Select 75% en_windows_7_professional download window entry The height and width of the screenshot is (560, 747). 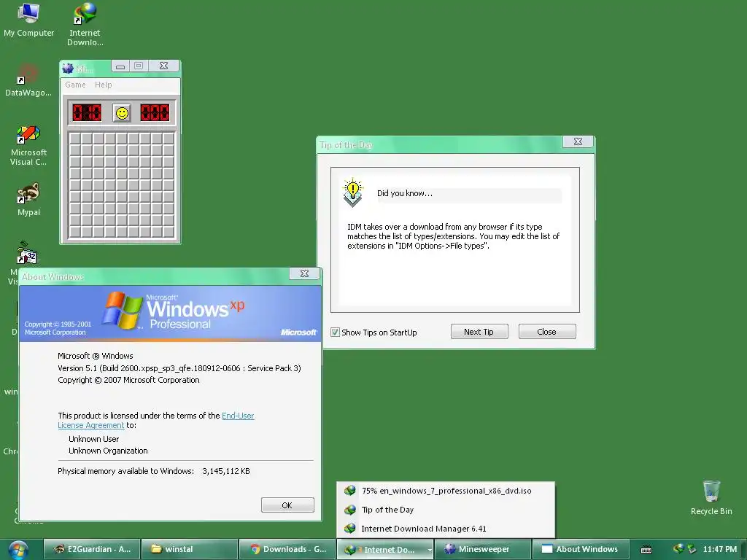point(446,491)
